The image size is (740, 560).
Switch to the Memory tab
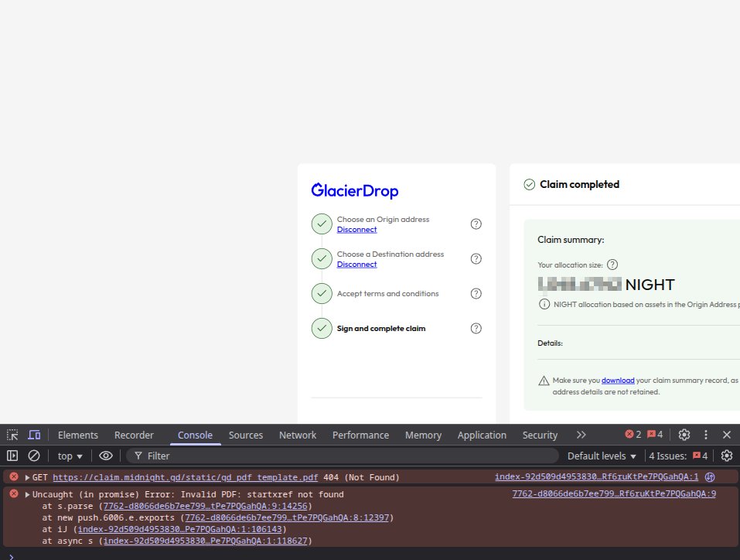[x=423, y=435]
